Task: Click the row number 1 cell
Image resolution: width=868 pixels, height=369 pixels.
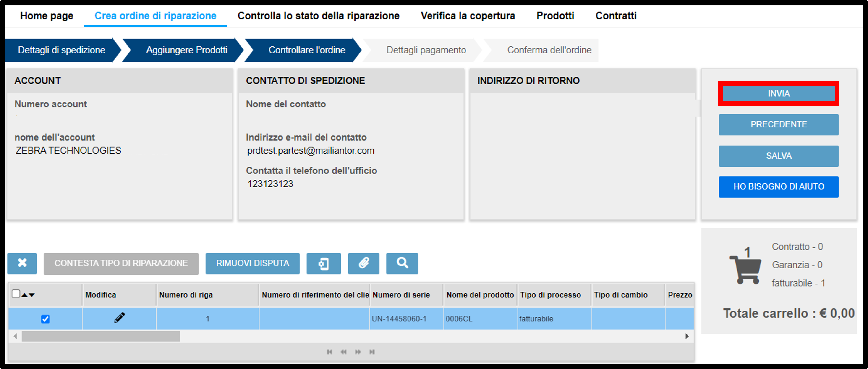Action: (x=208, y=319)
